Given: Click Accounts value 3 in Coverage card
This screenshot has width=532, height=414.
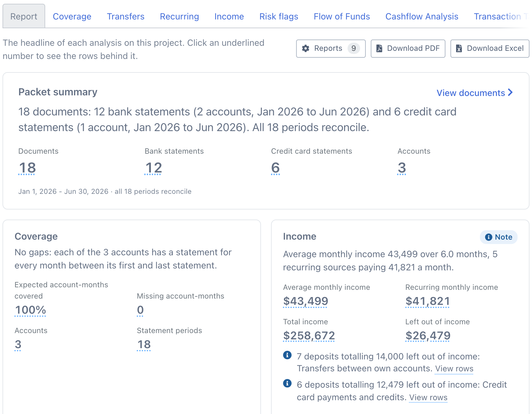Looking at the screenshot, I should (18, 344).
